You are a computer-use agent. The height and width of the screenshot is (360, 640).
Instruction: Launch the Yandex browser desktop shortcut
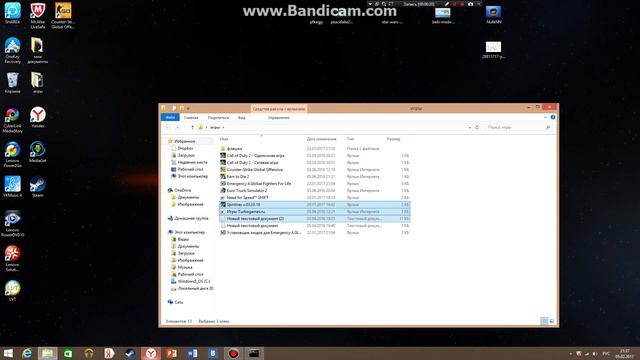(38, 117)
